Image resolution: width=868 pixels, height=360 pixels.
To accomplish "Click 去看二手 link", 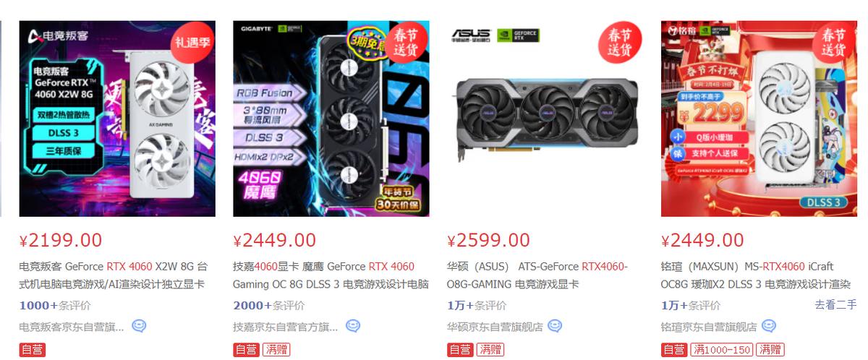I will pos(836,304).
